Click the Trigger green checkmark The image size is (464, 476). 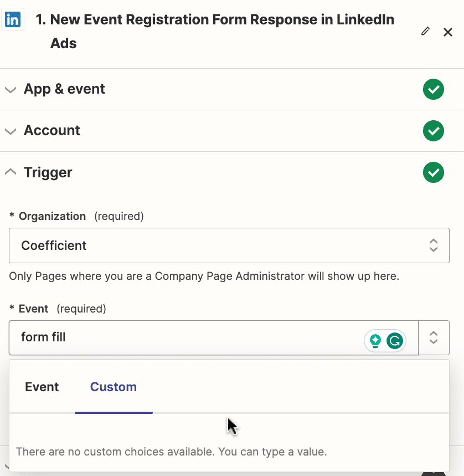(x=434, y=172)
